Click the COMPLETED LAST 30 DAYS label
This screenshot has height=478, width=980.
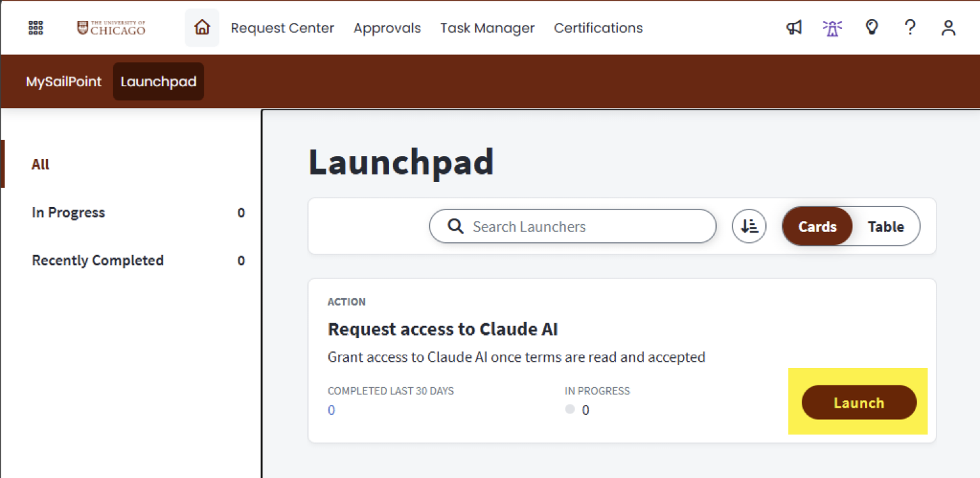[391, 390]
